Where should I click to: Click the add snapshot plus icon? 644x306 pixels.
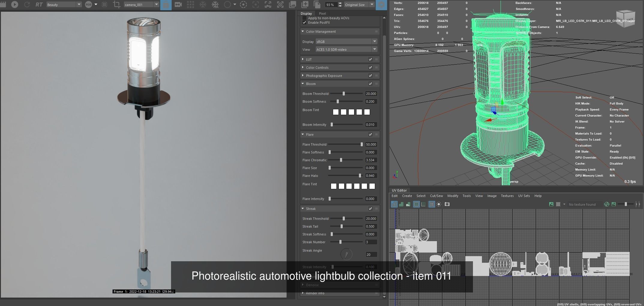pos(305,4)
